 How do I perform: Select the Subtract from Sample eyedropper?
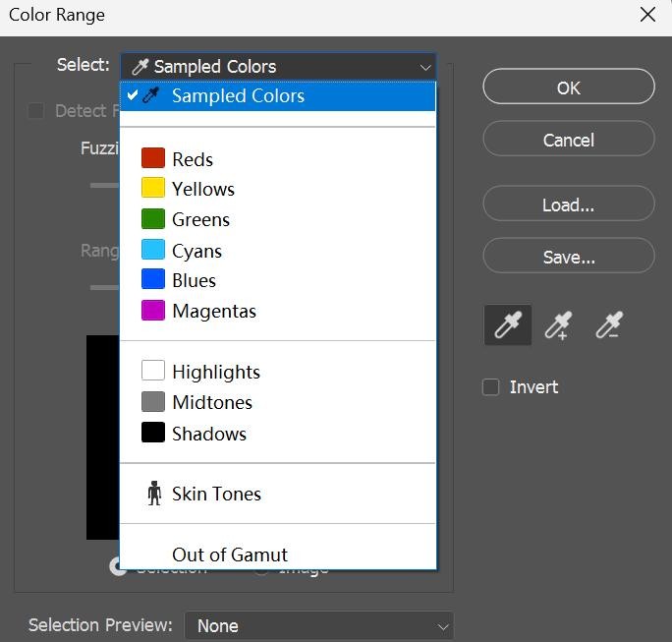pyautogui.click(x=609, y=325)
